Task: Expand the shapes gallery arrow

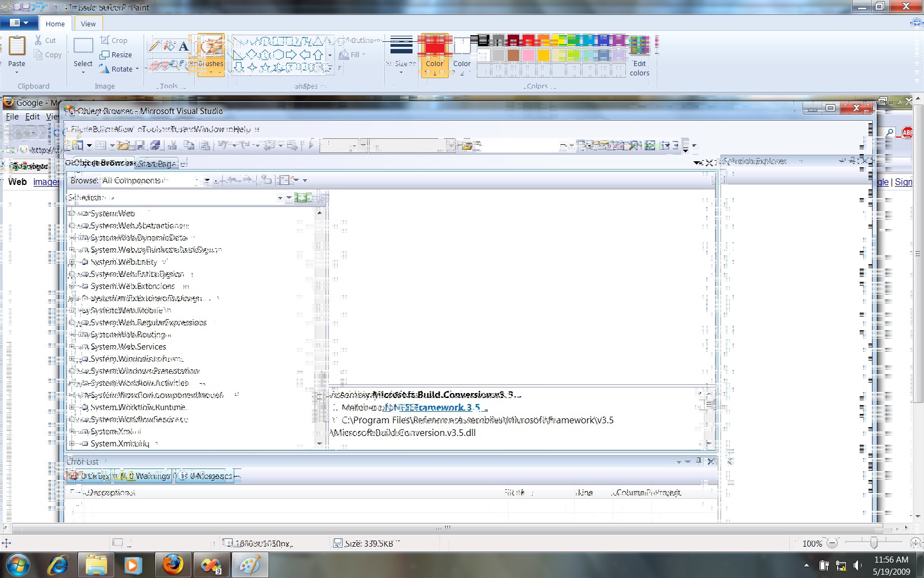Action: pos(330,67)
